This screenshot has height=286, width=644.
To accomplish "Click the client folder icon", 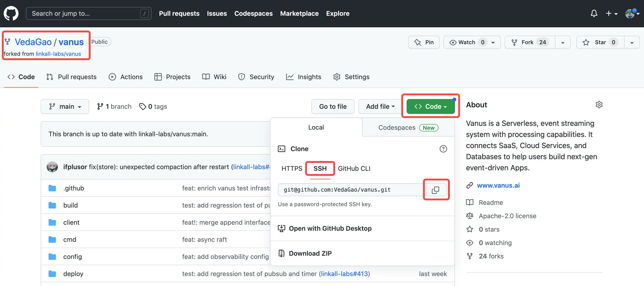I will tap(52, 222).
